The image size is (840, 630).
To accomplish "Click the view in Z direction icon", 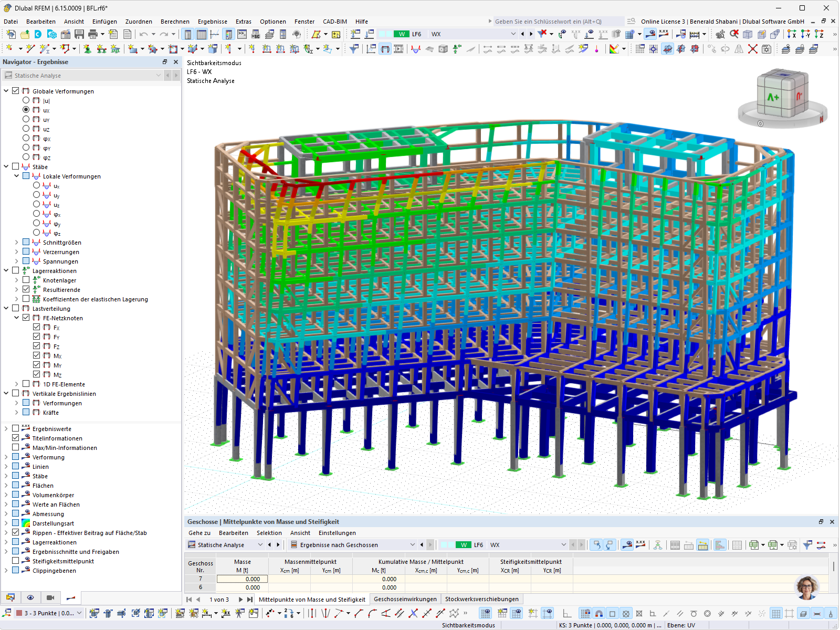I will click(819, 34).
